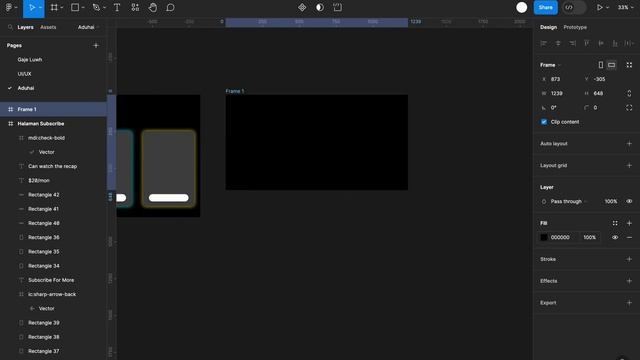Click the Share button

click(x=545, y=7)
